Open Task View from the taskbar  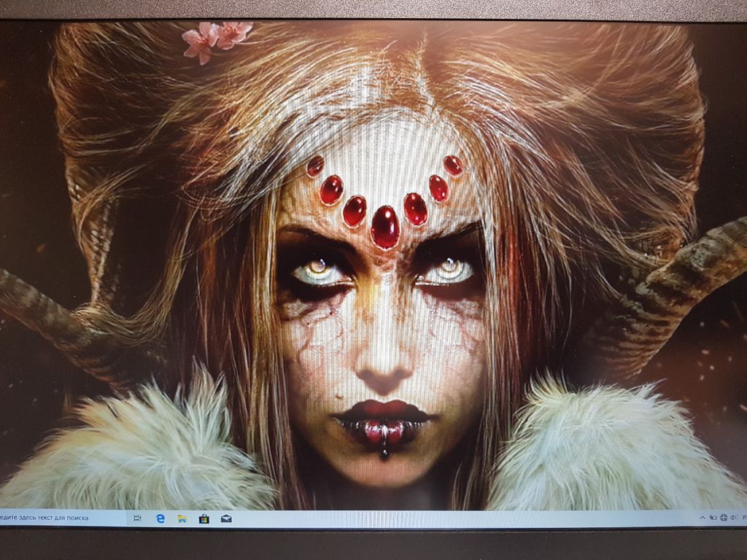[x=138, y=518]
